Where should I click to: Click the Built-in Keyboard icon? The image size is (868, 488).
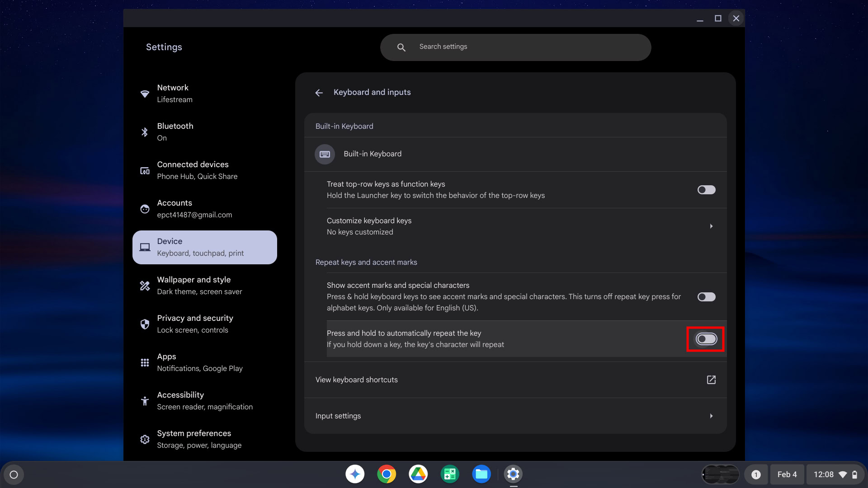click(x=325, y=154)
